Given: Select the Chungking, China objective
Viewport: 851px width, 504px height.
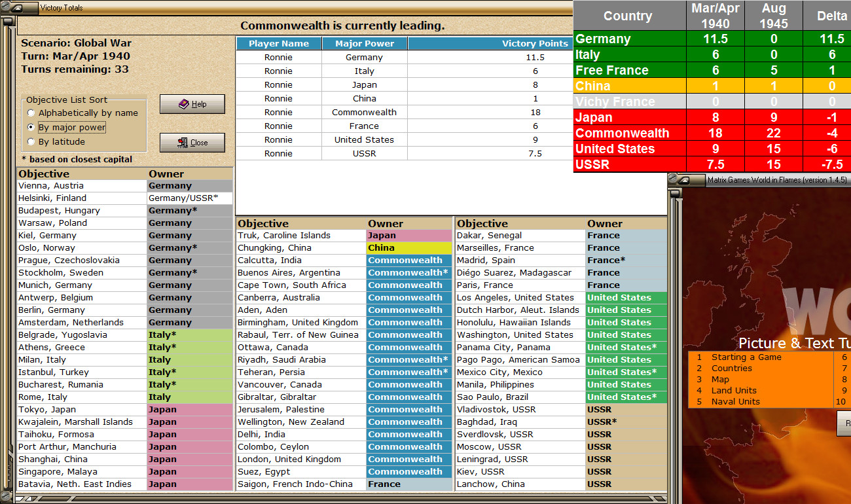Looking at the screenshot, I should pos(301,248).
